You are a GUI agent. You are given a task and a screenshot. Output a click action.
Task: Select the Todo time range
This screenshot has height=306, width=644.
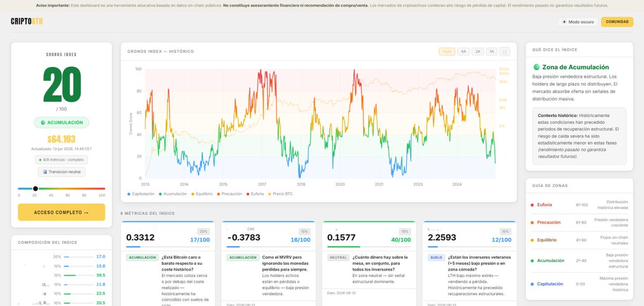pyautogui.click(x=447, y=51)
